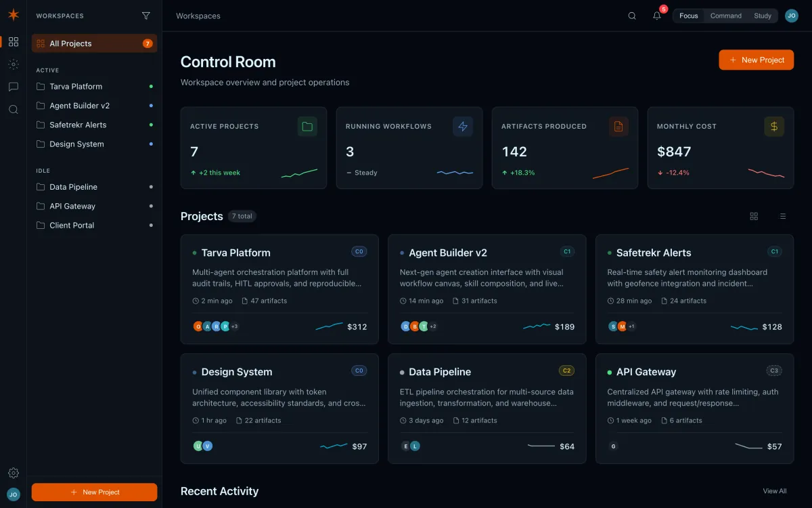
Task: Click the $128 cost on Safetrekr Alerts card
Action: pyautogui.click(x=772, y=326)
